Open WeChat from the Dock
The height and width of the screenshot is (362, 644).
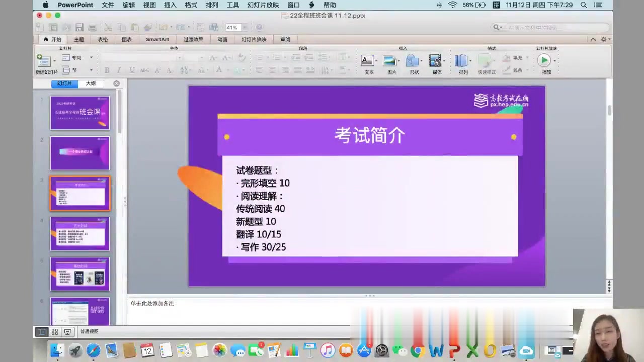pyautogui.click(x=399, y=350)
